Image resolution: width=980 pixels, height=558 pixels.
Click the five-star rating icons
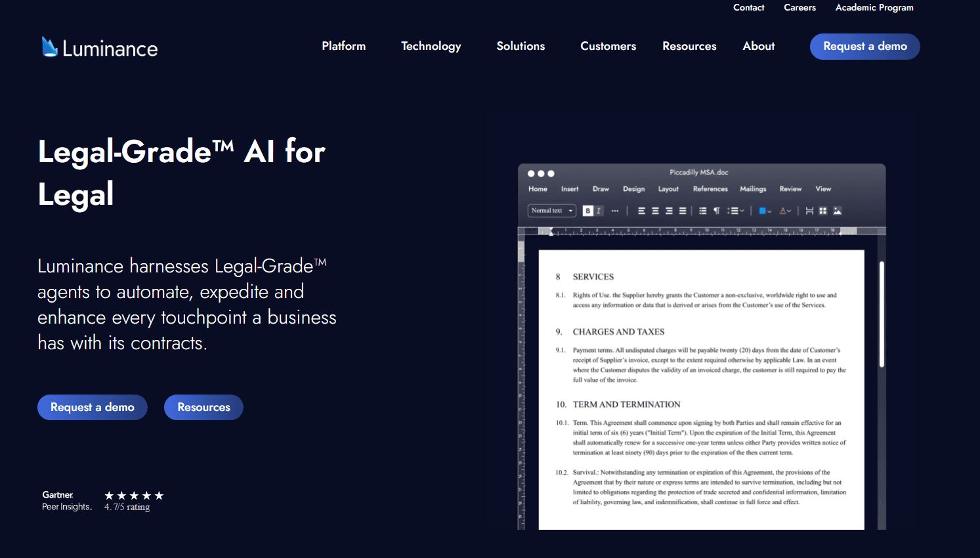[x=134, y=496]
